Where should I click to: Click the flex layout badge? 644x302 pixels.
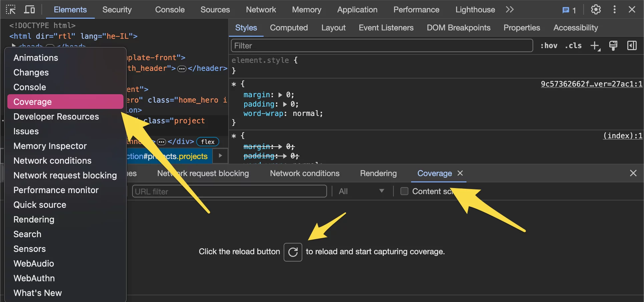click(x=208, y=142)
